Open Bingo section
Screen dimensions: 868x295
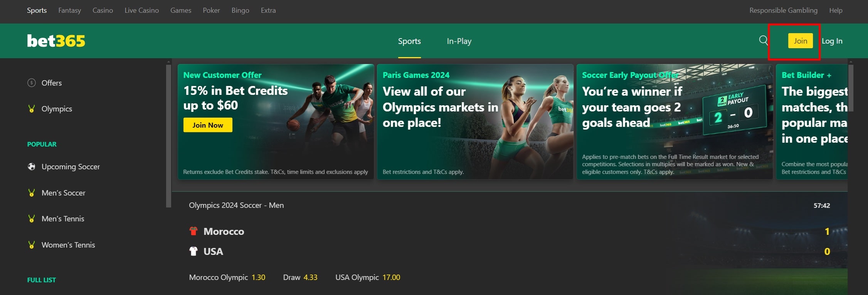(240, 10)
